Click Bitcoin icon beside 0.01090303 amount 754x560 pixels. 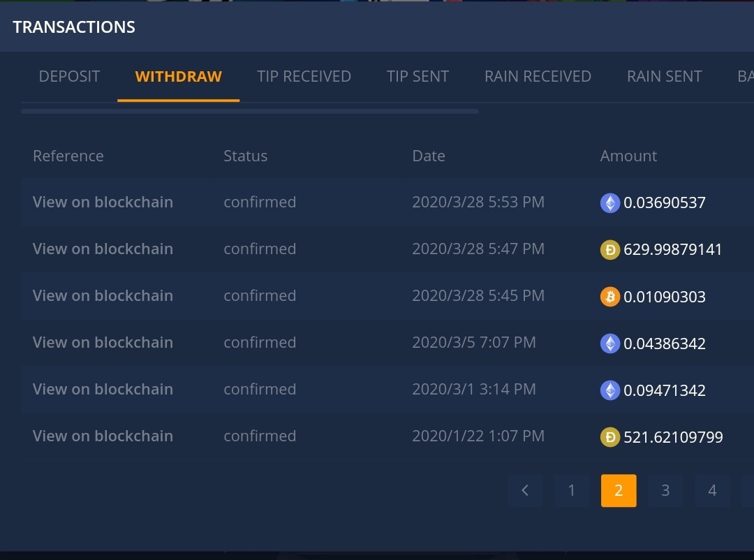click(610, 297)
